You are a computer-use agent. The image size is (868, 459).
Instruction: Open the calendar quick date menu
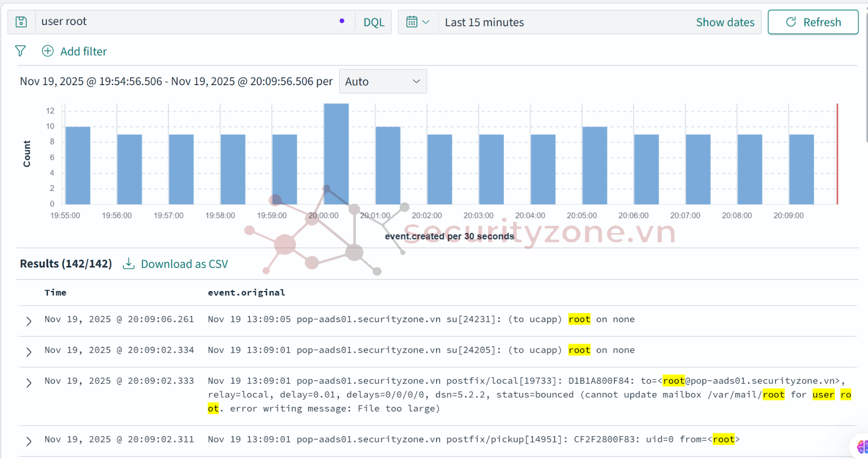point(417,22)
